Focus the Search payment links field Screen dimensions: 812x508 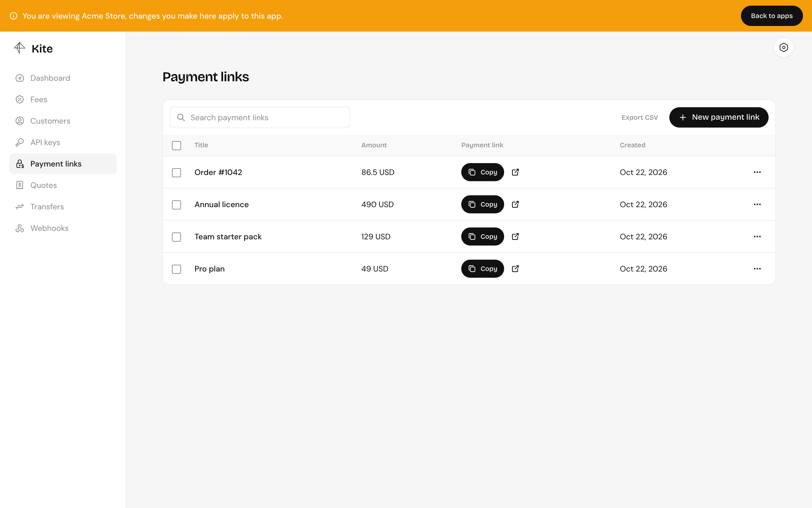tap(260, 117)
